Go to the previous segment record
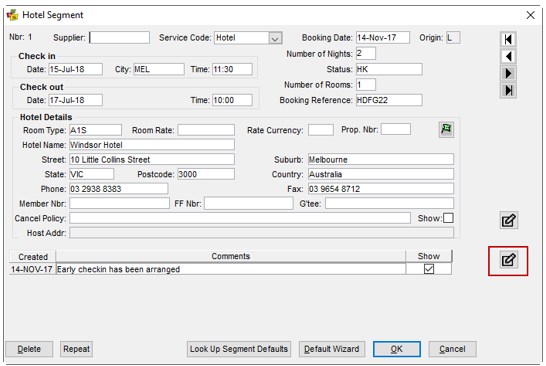The width and height of the screenshot is (546, 366). pos(508,56)
